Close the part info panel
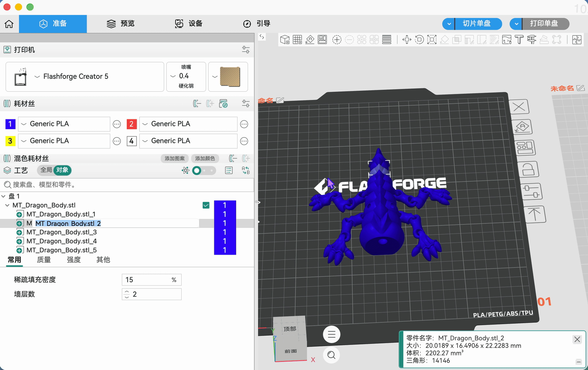Viewport: 588px width, 370px height. (x=577, y=339)
